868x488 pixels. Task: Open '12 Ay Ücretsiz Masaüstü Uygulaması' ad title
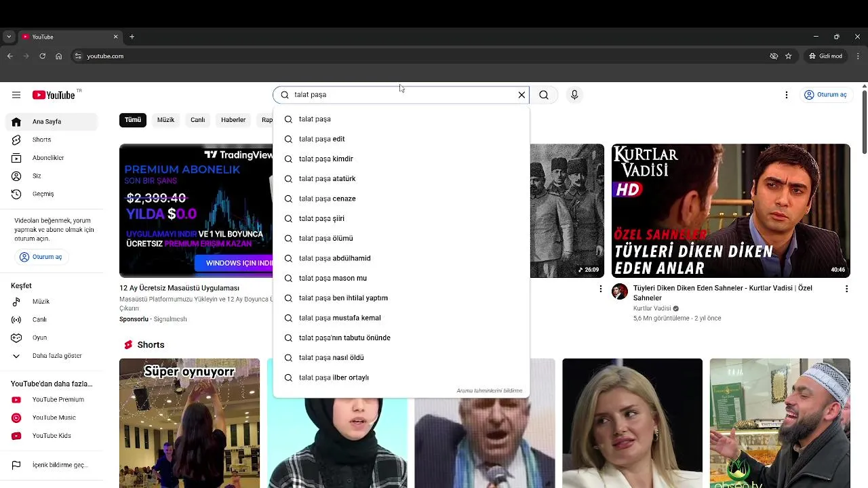(x=180, y=288)
